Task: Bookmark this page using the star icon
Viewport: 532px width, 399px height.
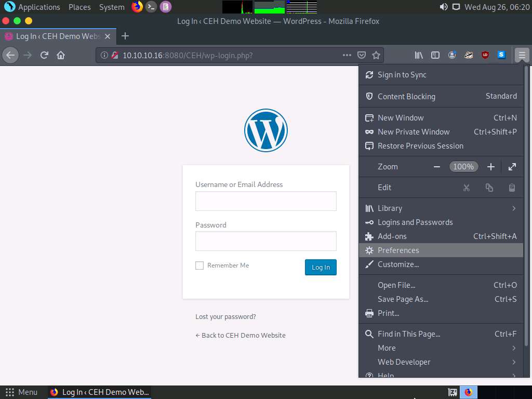Action: [x=376, y=55]
